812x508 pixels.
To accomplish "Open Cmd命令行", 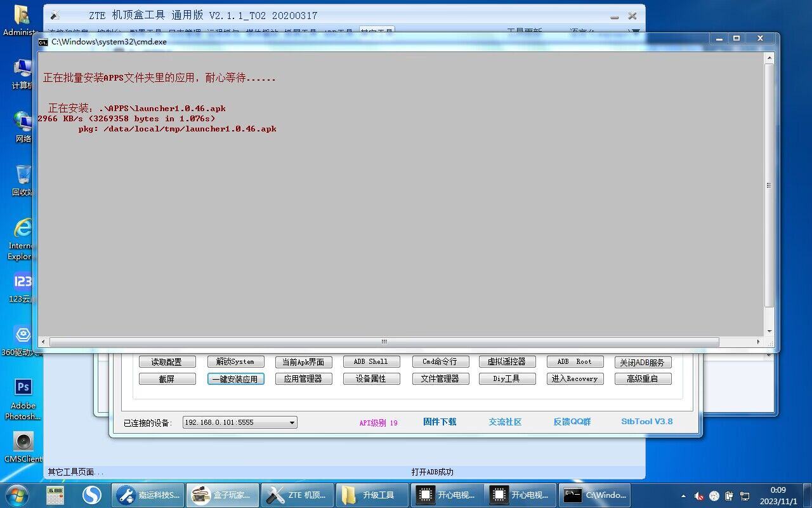I will tap(440, 362).
